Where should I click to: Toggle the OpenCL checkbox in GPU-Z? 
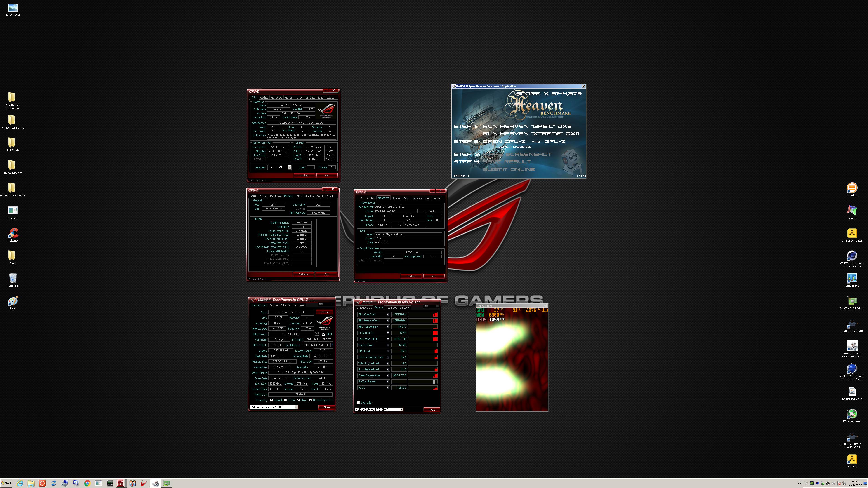[x=271, y=400]
